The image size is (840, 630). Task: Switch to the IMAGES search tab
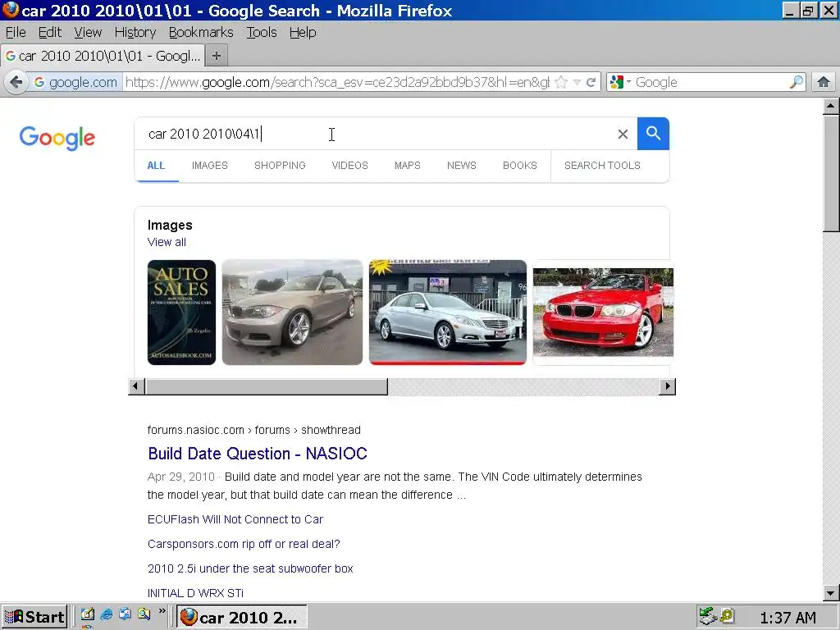coord(209,166)
